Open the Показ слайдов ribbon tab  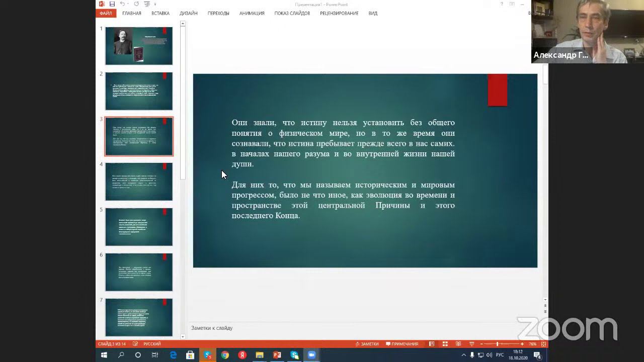tap(292, 14)
